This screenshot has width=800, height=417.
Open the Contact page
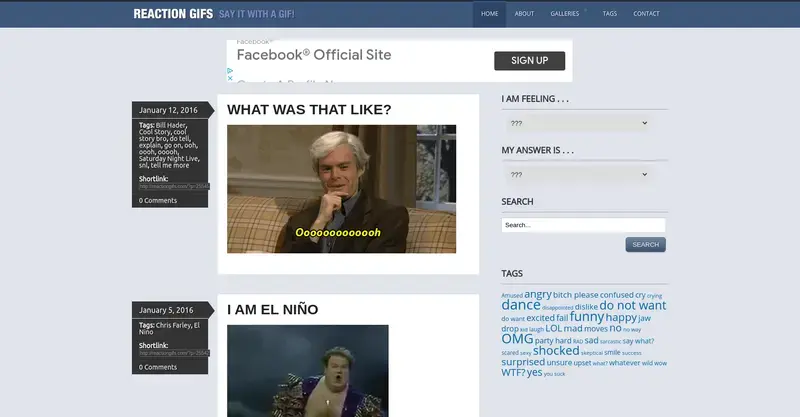tap(646, 14)
